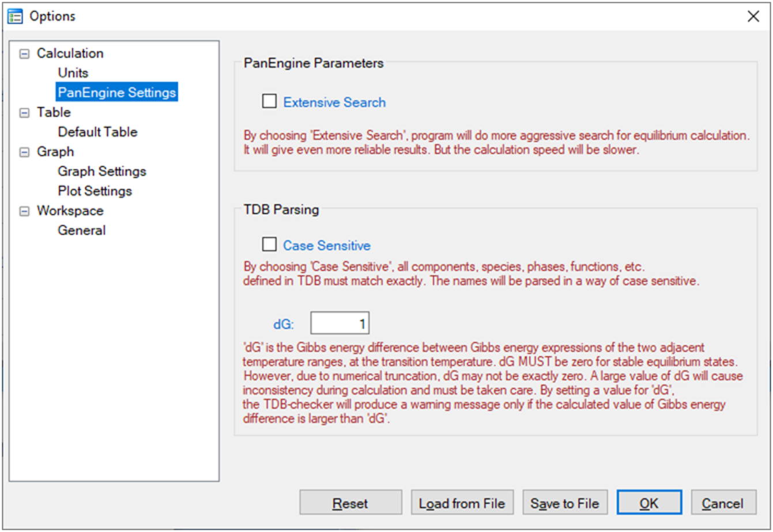Screen dimensions: 773x532
Task: Toggle the Case Sensitive checkbox
Action: (269, 245)
